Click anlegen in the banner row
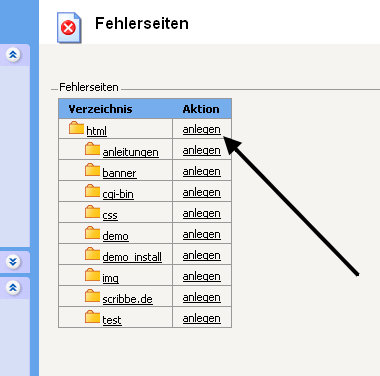 (x=202, y=171)
